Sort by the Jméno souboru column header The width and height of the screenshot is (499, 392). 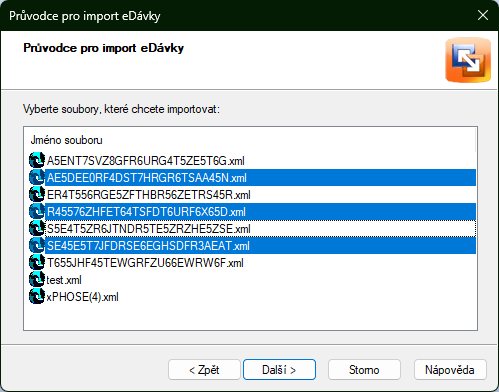tap(66, 140)
